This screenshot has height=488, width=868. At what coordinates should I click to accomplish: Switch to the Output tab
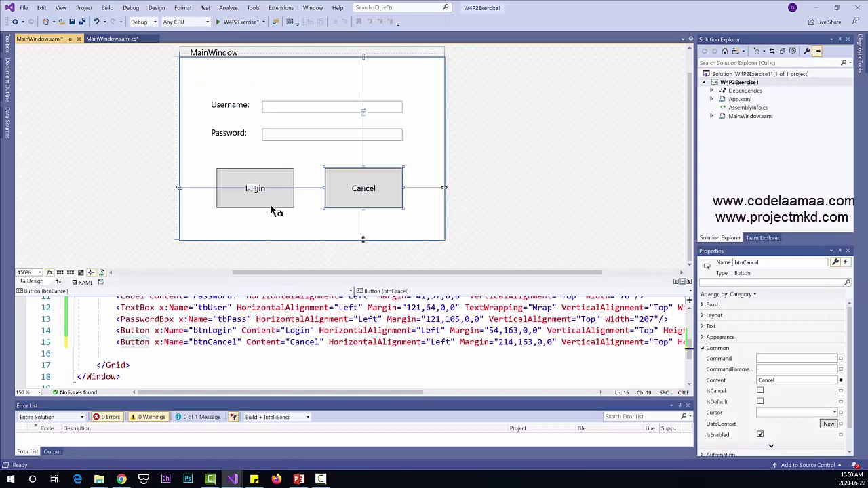(x=52, y=451)
